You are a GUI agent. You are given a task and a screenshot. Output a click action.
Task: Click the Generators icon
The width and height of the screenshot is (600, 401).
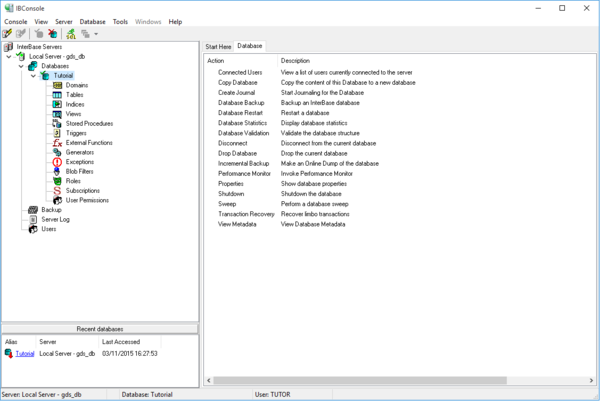tap(57, 152)
